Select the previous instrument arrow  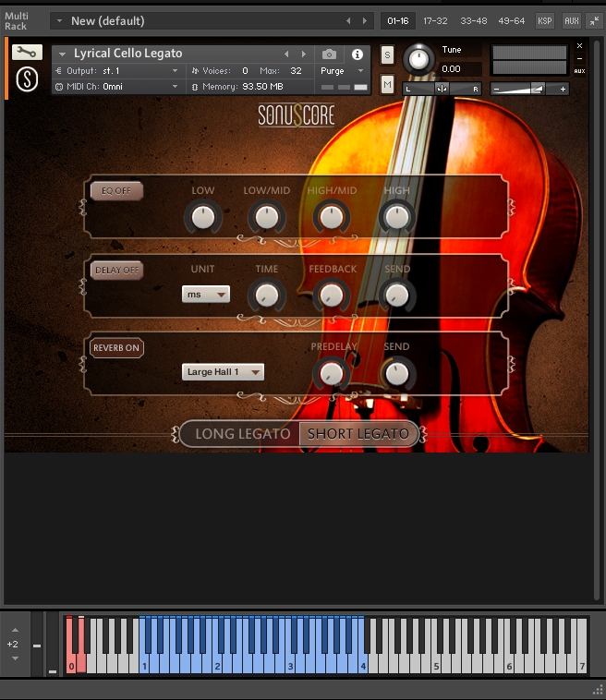tap(286, 54)
